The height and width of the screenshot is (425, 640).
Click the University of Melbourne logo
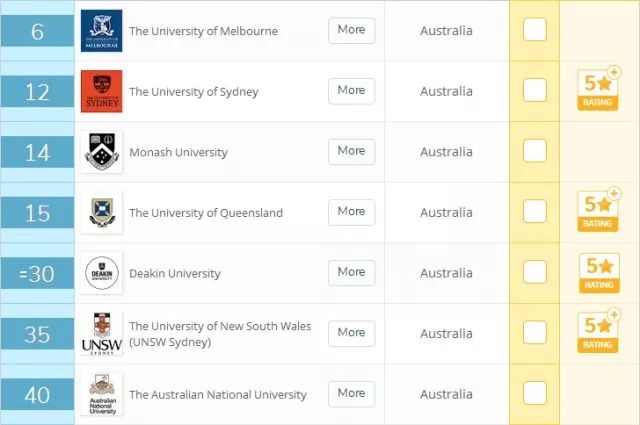pyautogui.click(x=102, y=31)
